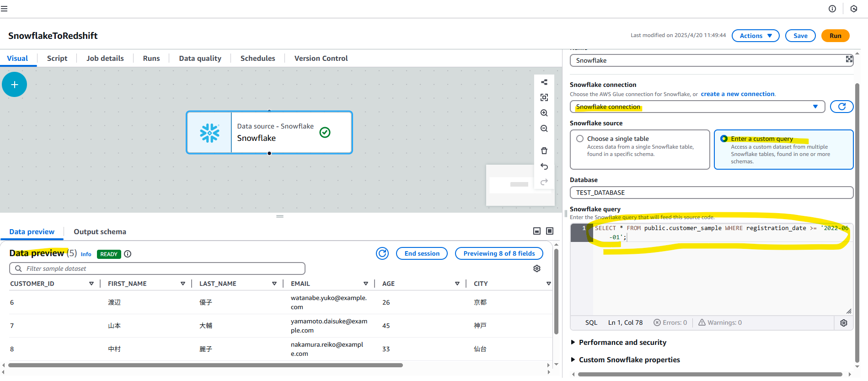Click create a new connection link

[x=738, y=94]
